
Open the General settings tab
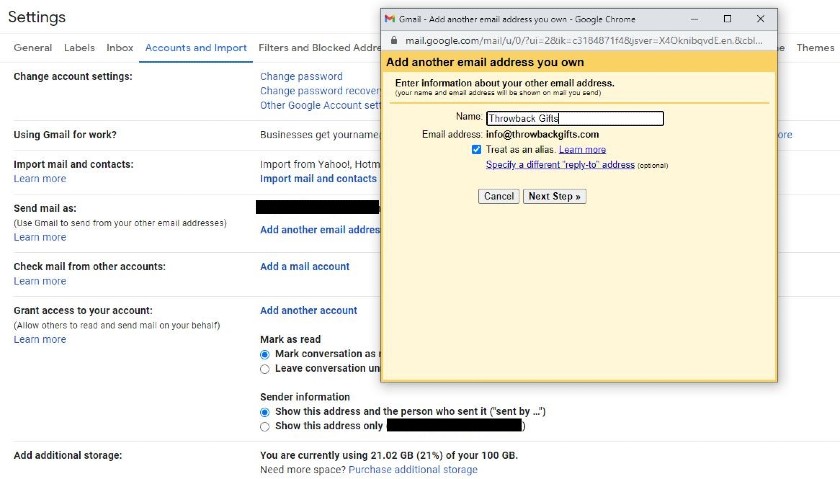(33, 48)
